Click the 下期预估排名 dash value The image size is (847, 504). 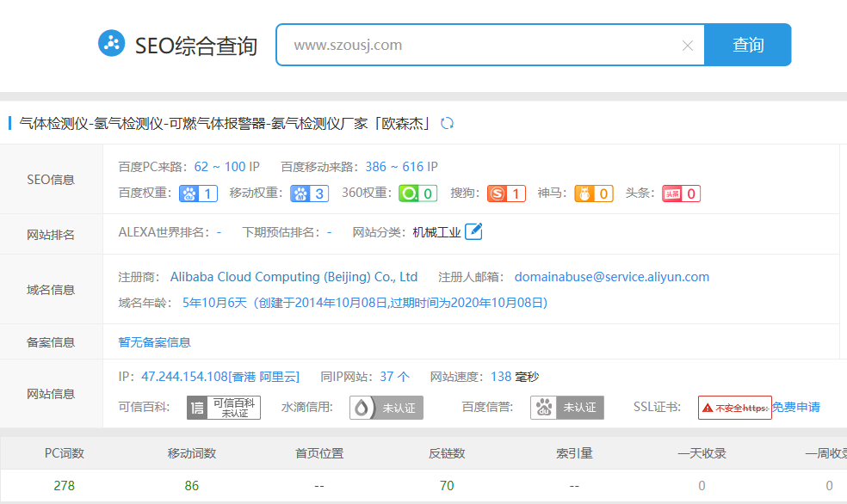(329, 232)
